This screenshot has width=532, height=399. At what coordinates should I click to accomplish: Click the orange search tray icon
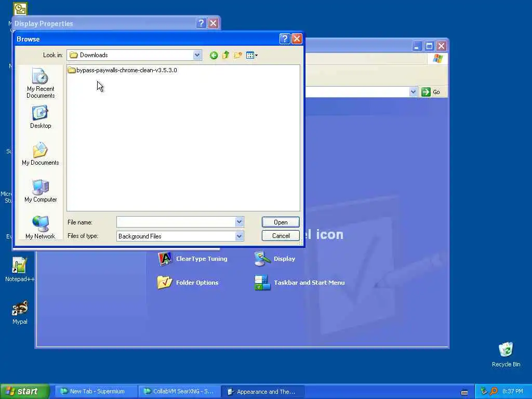click(494, 392)
